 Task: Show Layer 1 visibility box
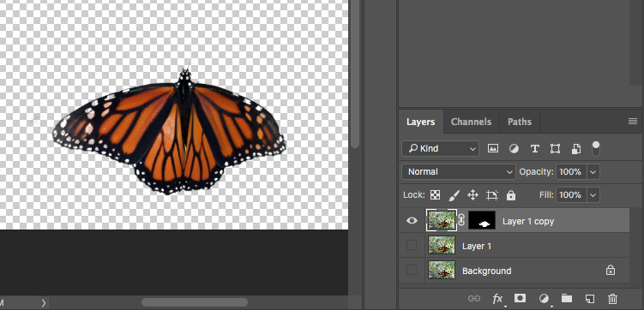(x=411, y=245)
